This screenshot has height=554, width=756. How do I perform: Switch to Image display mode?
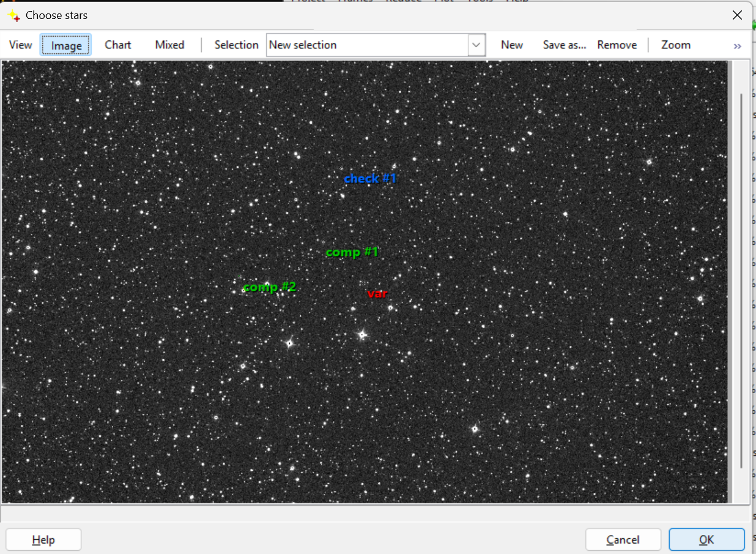click(x=66, y=45)
